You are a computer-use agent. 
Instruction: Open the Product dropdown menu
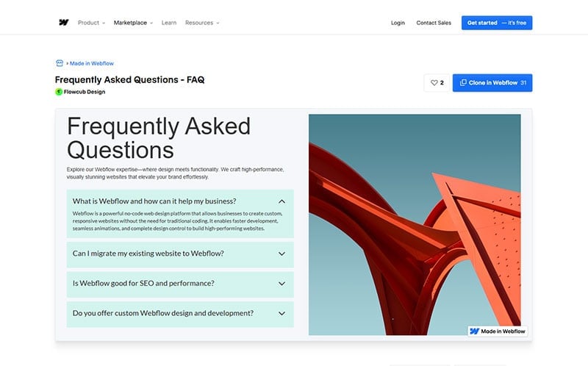91,23
